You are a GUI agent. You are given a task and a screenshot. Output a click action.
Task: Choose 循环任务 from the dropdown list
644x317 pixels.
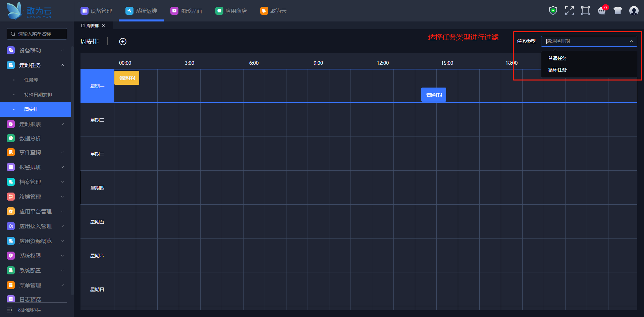[x=557, y=70]
